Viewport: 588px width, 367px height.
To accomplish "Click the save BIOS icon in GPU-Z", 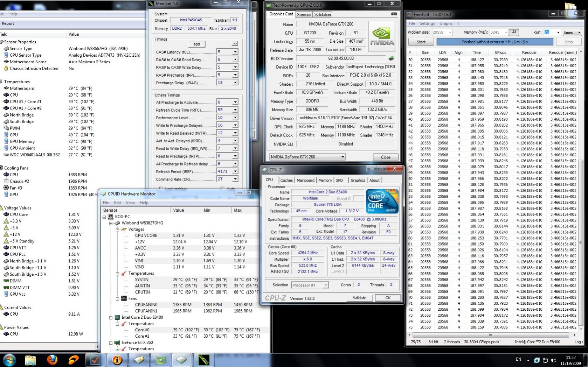I will pyautogui.click(x=392, y=58).
